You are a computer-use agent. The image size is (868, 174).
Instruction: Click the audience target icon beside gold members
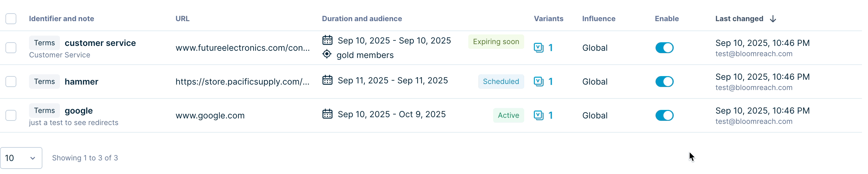(327, 54)
